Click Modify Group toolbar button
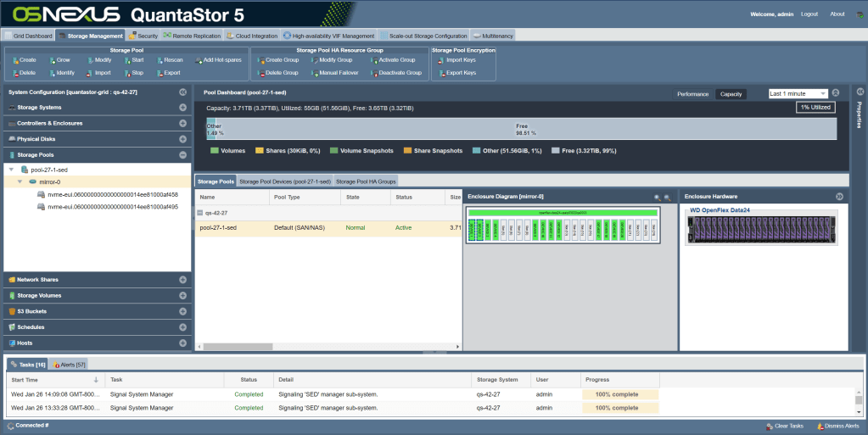Screen dimensions: 868x435 coord(332,59)
